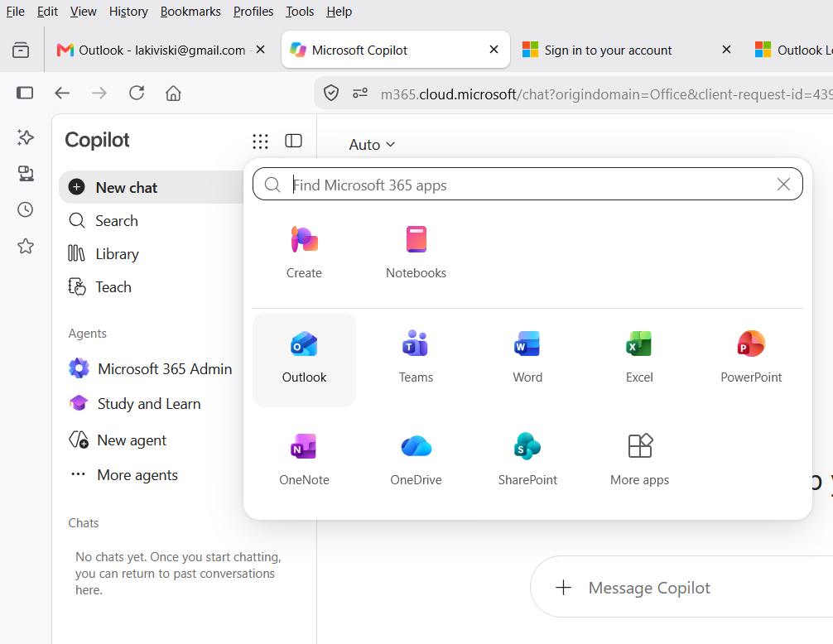This screenshot has height=644, width=833.
Task: Click the app launcher grid icon
Action: pyautogui.click(x=260, y=141)
